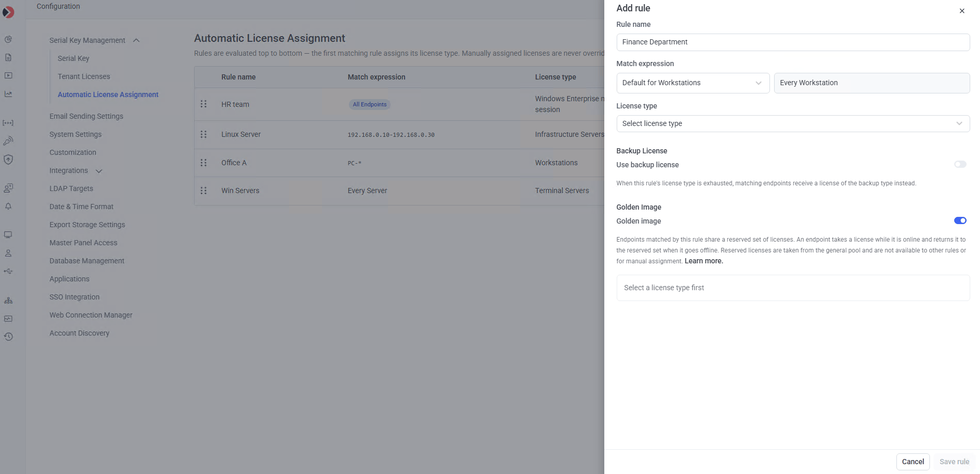
Task: Collapse the Serial Key Management section
Action: pos(136,40)
